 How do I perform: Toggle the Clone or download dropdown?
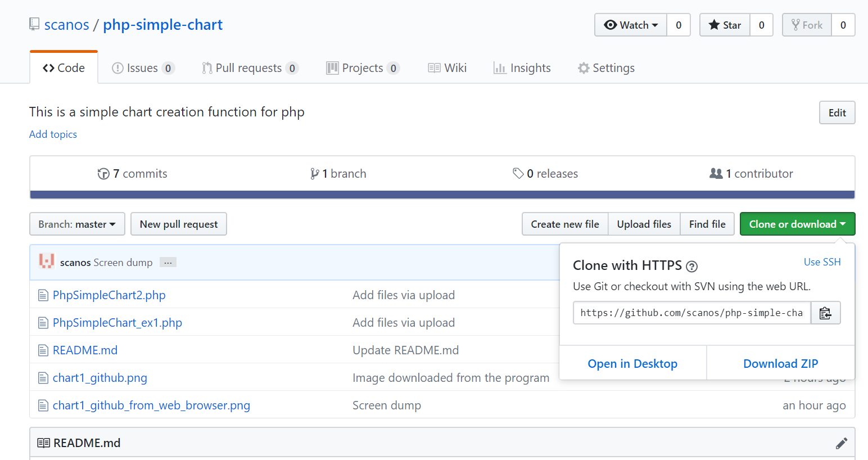(797, 224)
